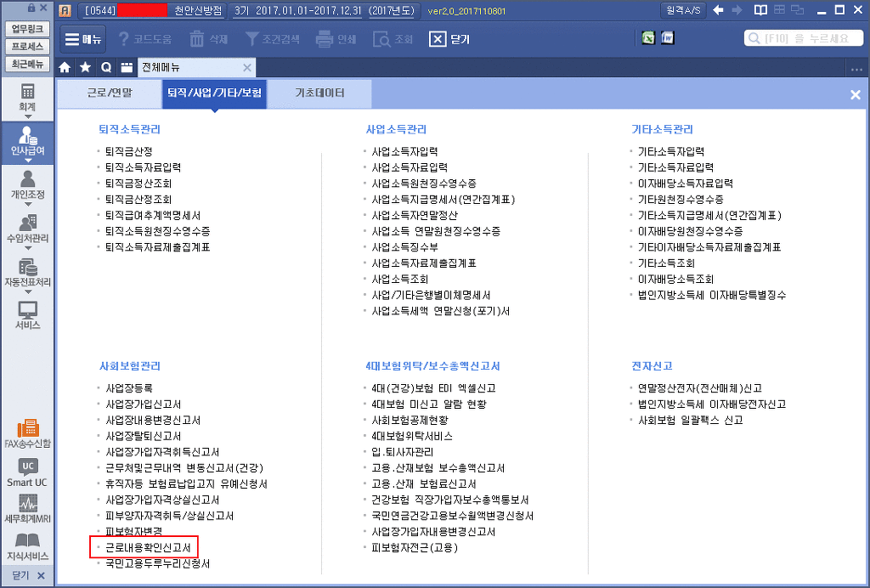Click the overflow dots on tab bar

click(856, 70)
